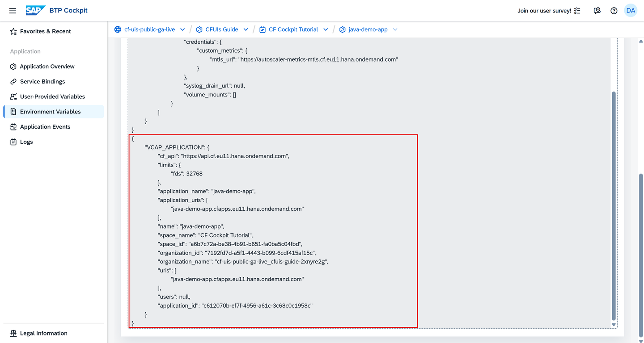Click the Favorites & Recent star icon
The image size is (644, 343).
(x=13, y=31)
